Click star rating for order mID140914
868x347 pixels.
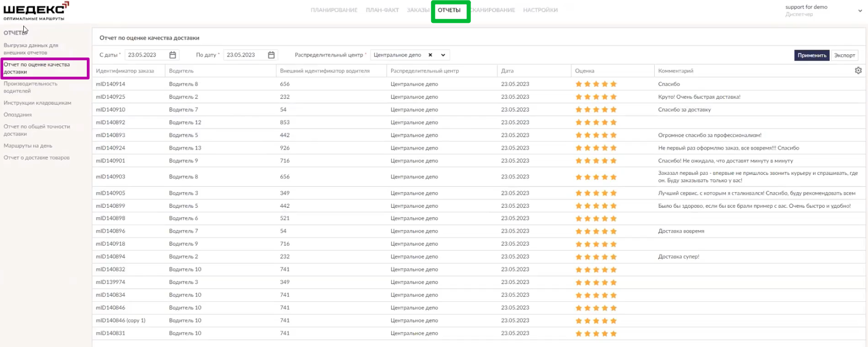pos(596,84)
